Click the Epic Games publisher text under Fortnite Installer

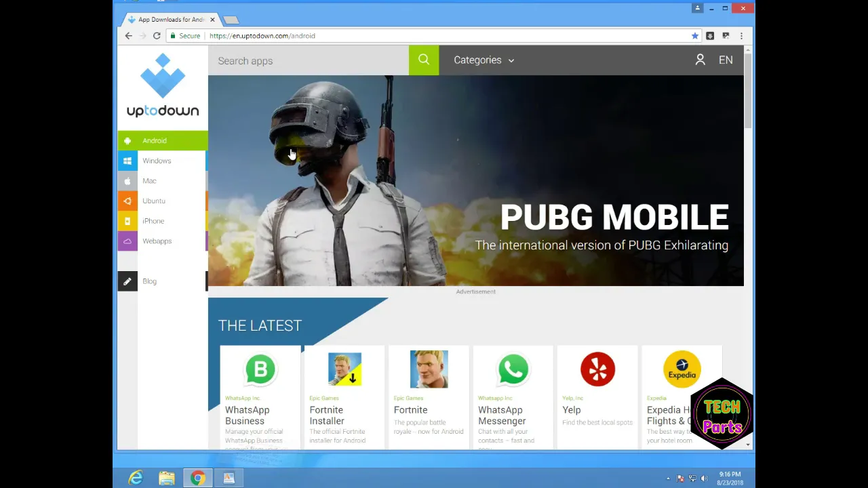click(324, 399)
